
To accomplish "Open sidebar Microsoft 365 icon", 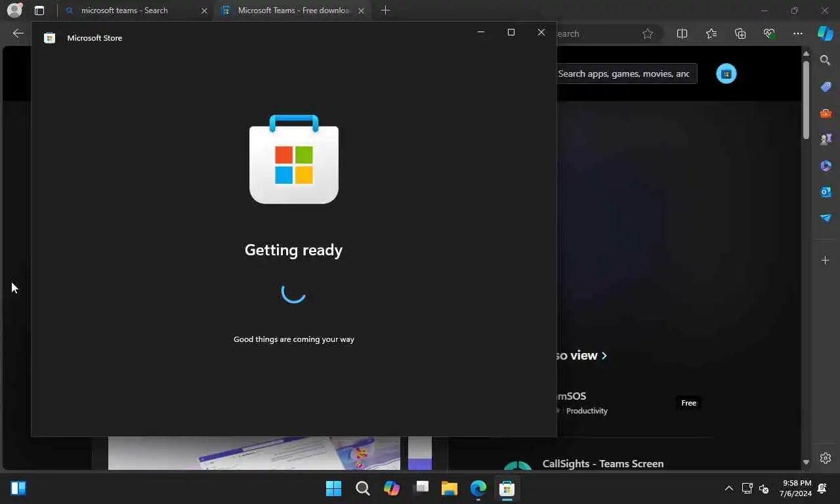I will 826,165.
